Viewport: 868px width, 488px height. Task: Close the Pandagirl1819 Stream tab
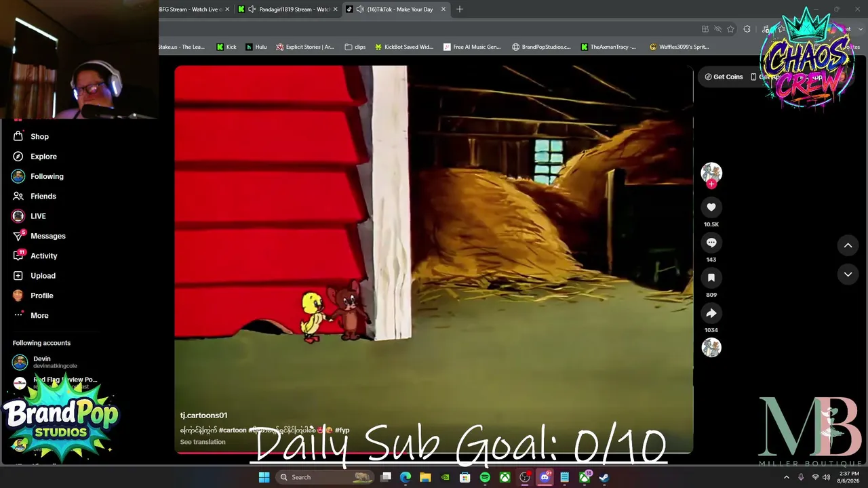point(335,9)
